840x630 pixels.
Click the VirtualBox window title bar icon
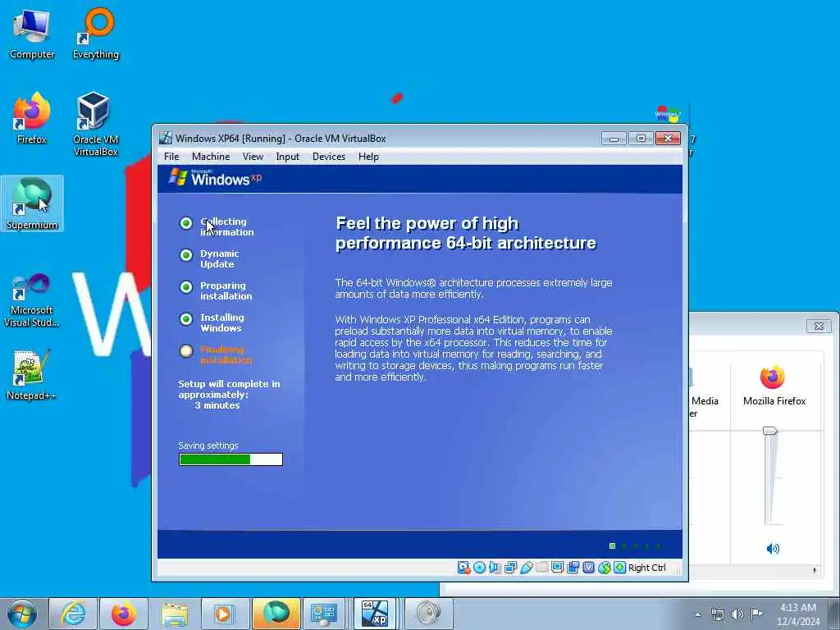(x=166, y=138)
